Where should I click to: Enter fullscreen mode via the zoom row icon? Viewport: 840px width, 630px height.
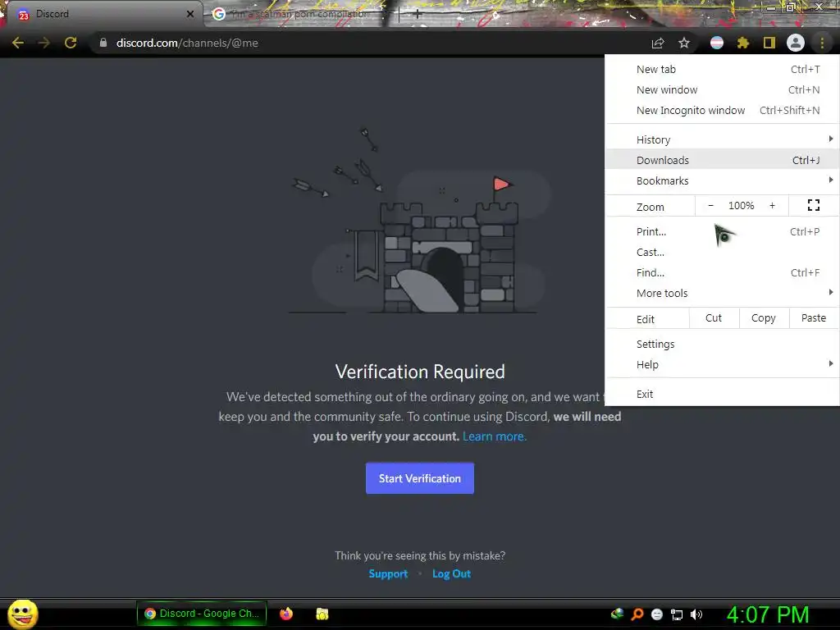pyautogui.click(x=813, y=205)
